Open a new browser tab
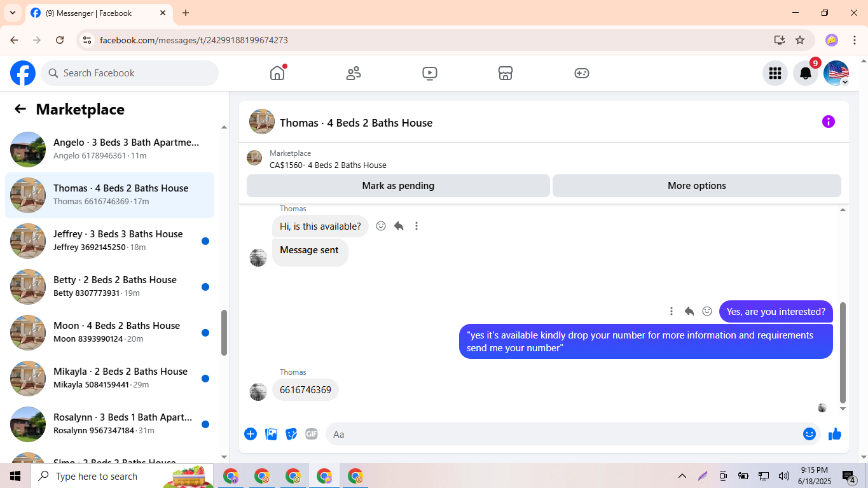The width and height of the screenshot is (868, 488). click(x=186, y=13)
